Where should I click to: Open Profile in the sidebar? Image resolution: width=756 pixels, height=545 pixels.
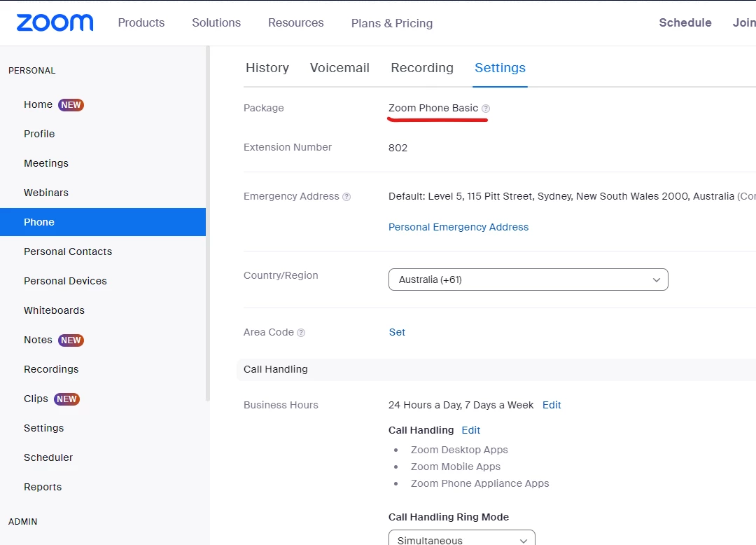point(39,134)
